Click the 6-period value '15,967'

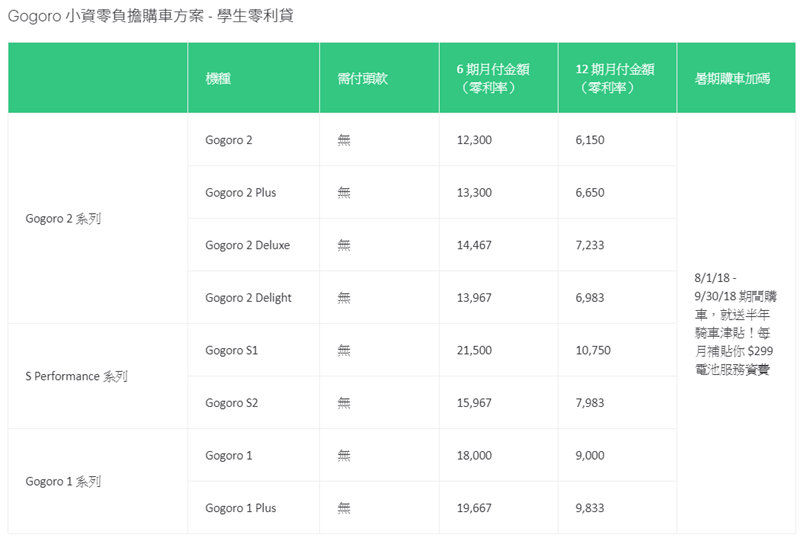tap(474, 403)
